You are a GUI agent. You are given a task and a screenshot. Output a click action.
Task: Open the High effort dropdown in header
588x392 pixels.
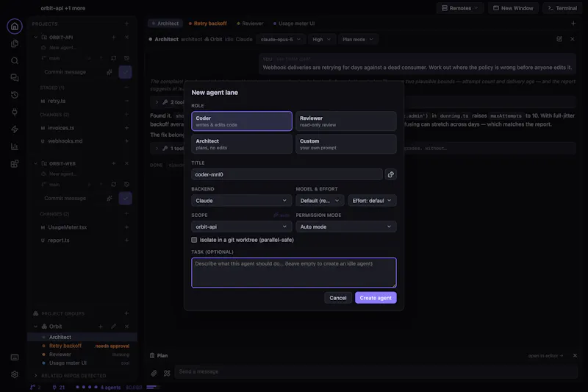[321, 40]
